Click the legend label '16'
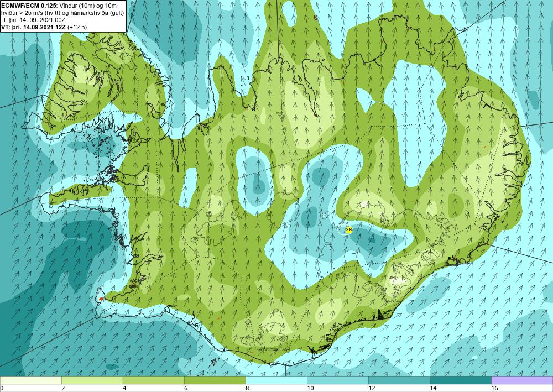 495,388
